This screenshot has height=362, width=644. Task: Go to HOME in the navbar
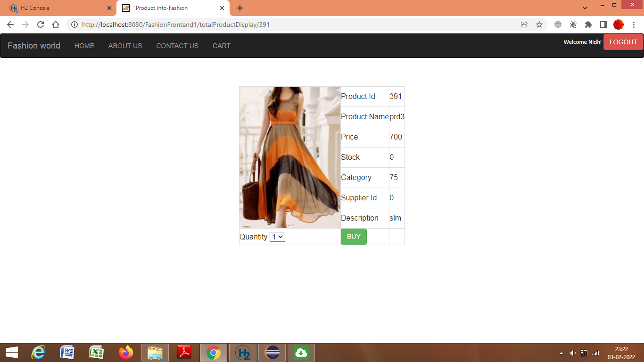pyautogui.click(x=84, y=46)
